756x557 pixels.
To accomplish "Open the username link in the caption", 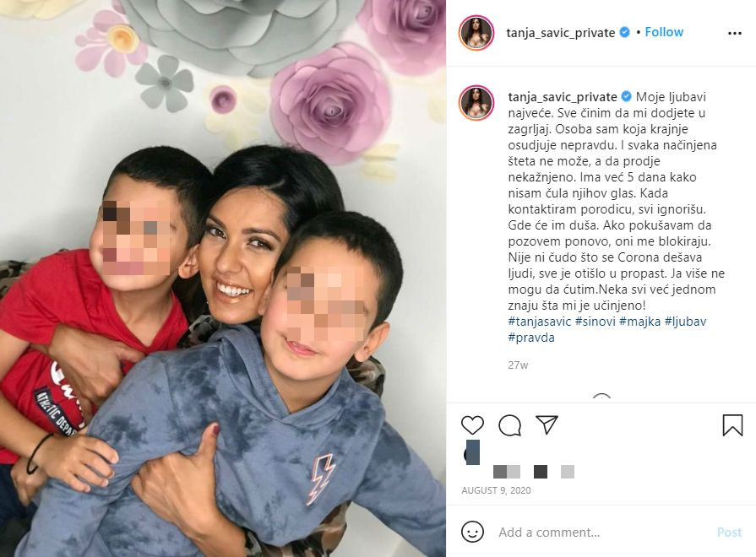I will click(563, 97).
